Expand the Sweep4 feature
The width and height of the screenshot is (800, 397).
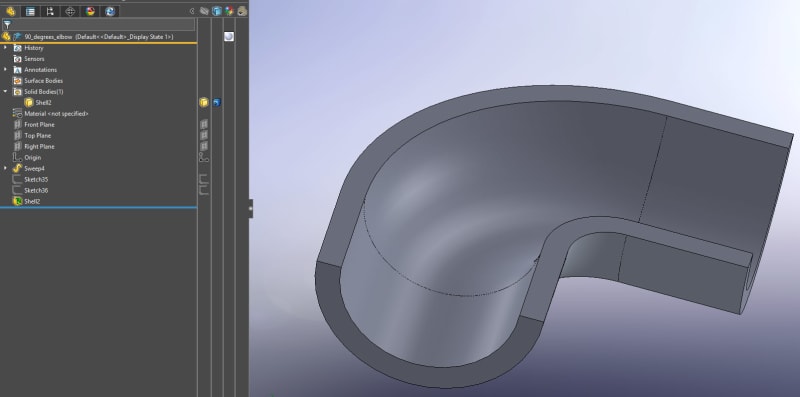[6, 168]
